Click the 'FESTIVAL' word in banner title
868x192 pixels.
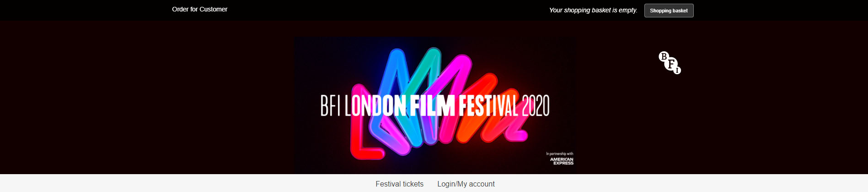coord(488,106)
